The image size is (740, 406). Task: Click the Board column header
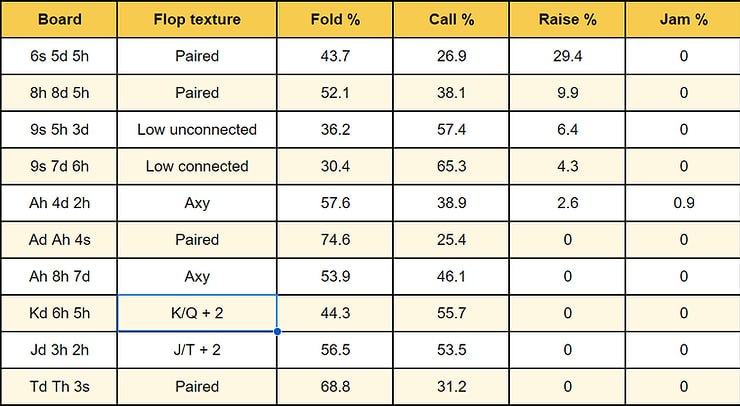[x=59, y=19]
